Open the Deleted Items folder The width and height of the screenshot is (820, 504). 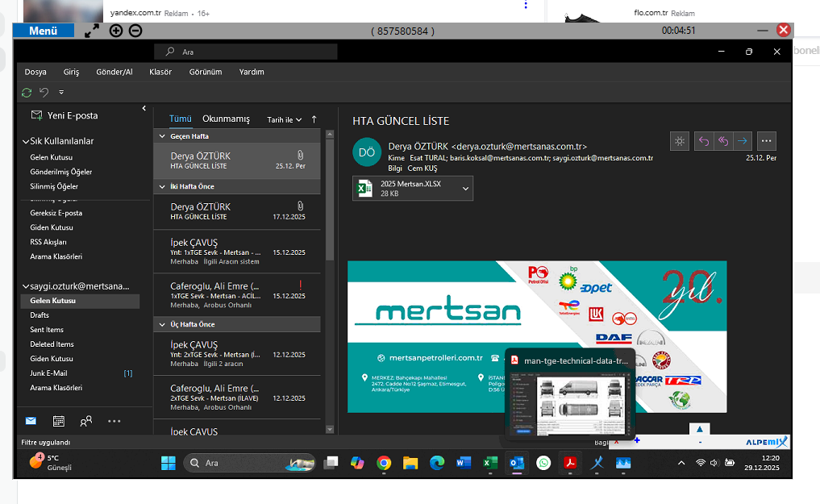coord(52,344)
